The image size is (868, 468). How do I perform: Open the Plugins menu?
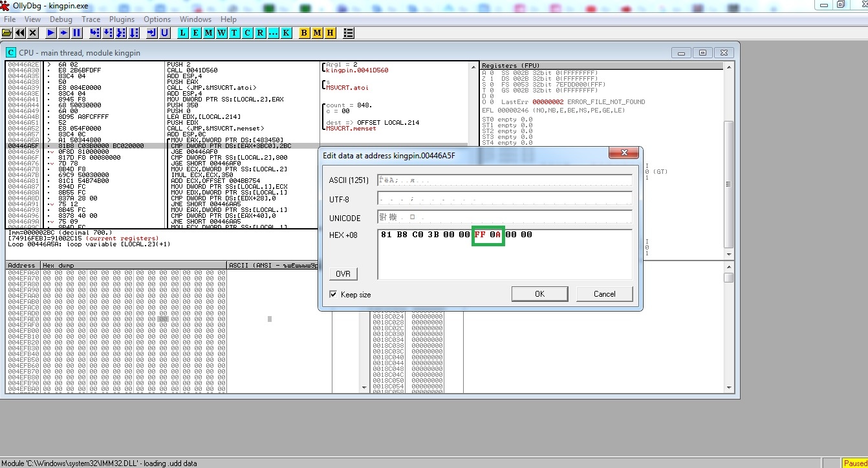pyautogui.click(x=122, y=19)
